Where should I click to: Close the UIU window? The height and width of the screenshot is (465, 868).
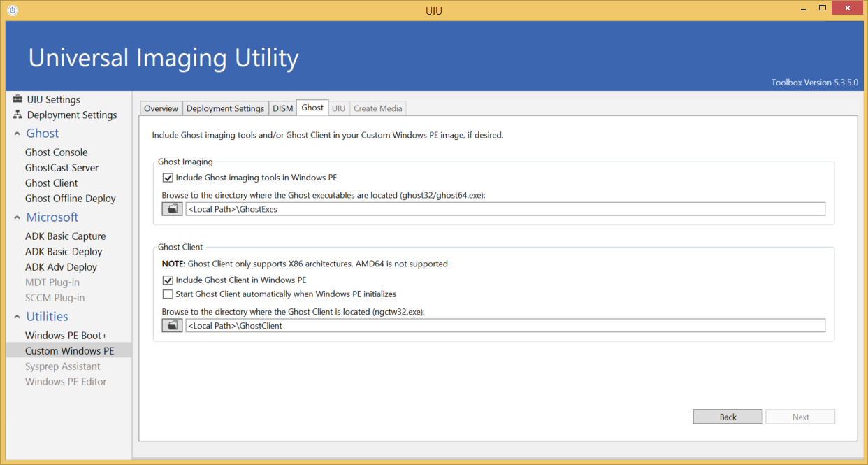[848, 8]
